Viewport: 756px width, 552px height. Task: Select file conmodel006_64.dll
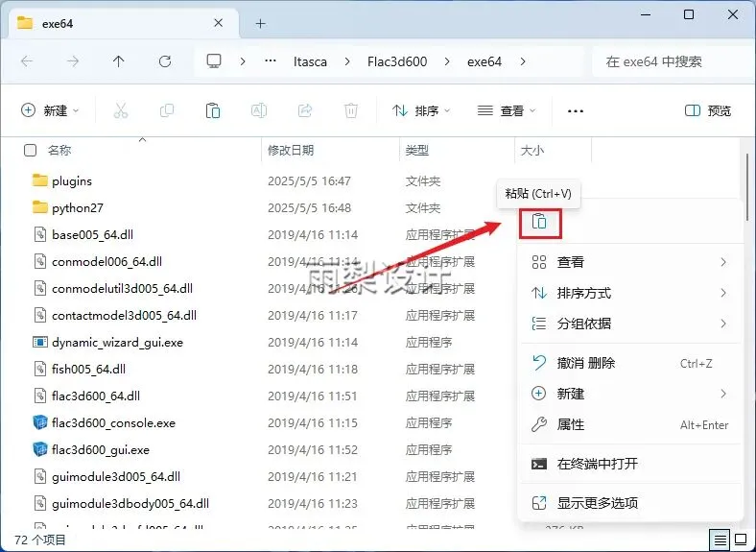[107, 261]
